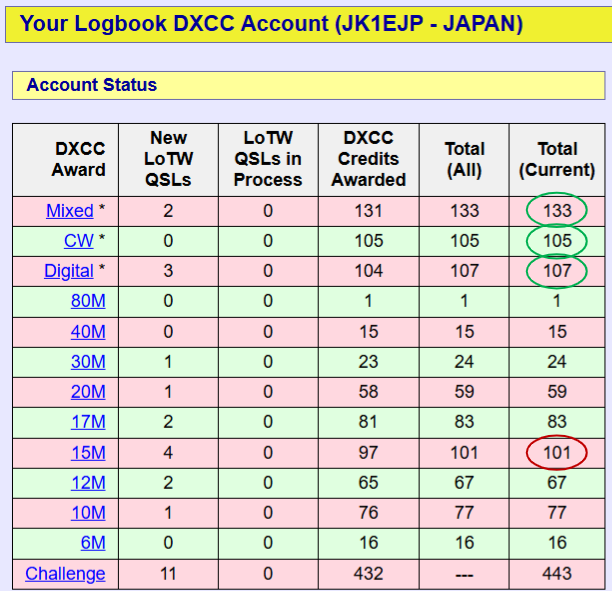This screenshot has width=613, height=591.
Task: Click the New LoTW QSLs column header
Action: 168,159
